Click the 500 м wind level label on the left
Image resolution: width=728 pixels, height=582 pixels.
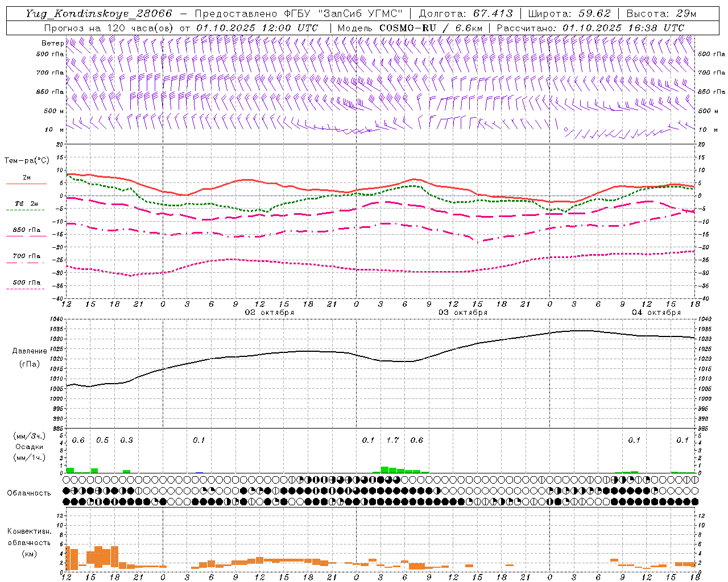click(x=54, y=111)
